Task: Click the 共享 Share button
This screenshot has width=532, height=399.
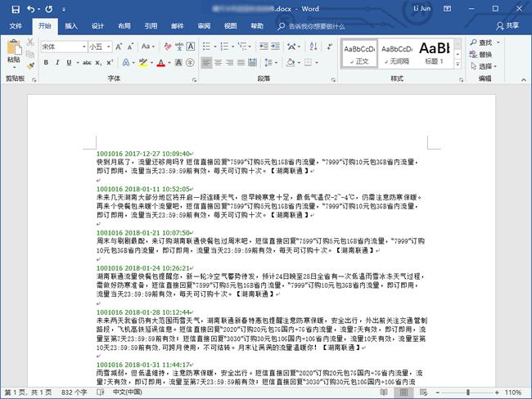Action: click(x=507, y=26)
